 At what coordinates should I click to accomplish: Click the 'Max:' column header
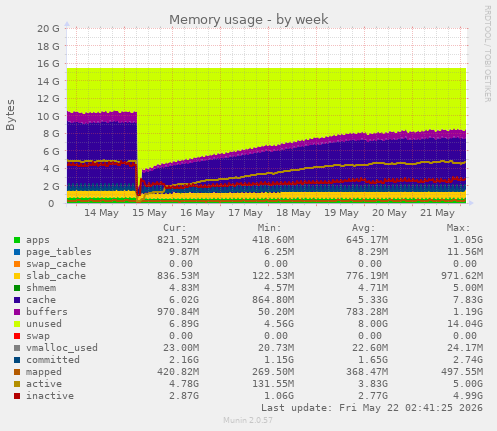point(458,228)
